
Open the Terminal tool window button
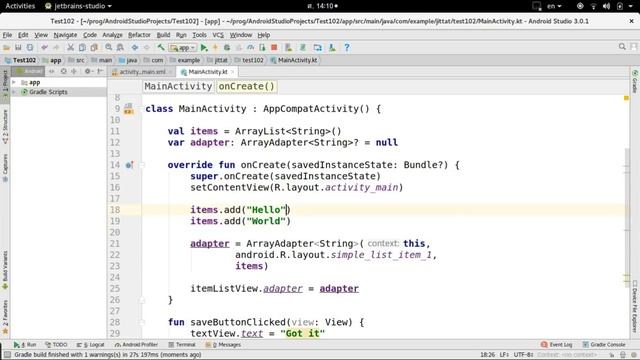182,345
